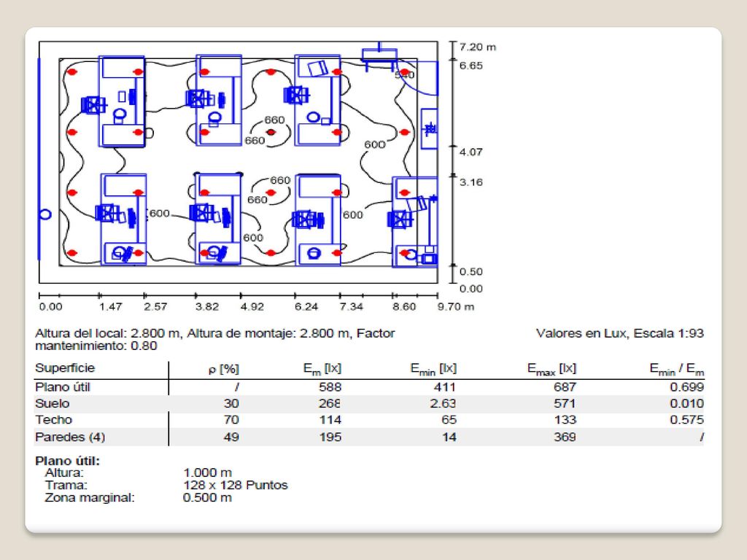This screenshot has width=747, height=560.
Task: Click the 7.20 m vertical dimension label
Action: [477, 47]
